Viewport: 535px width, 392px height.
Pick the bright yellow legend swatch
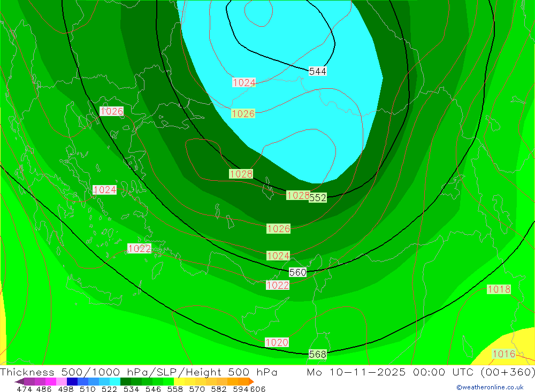[179, 381]
